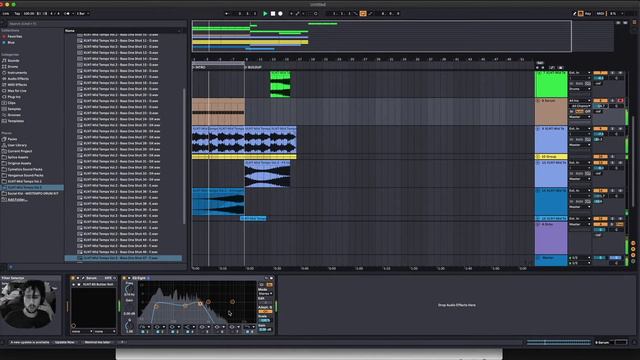
Task: Toggle the orange arrangement Loop switch
Action: 363,13
